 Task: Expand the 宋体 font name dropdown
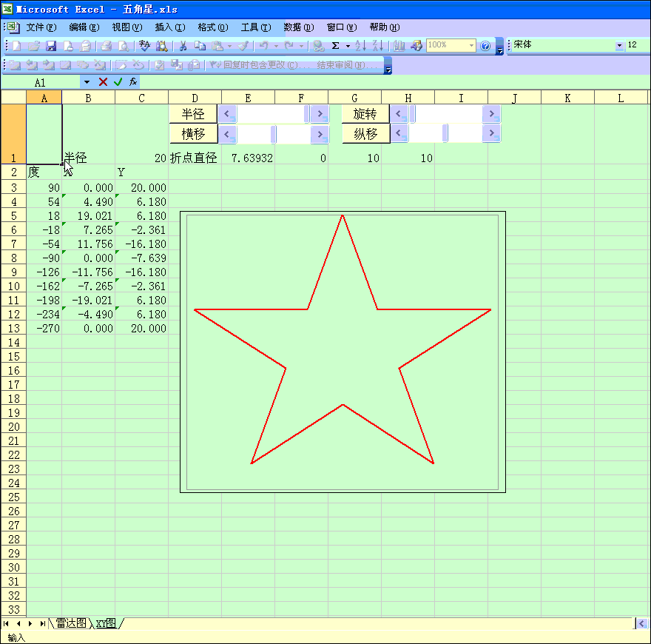619,46
